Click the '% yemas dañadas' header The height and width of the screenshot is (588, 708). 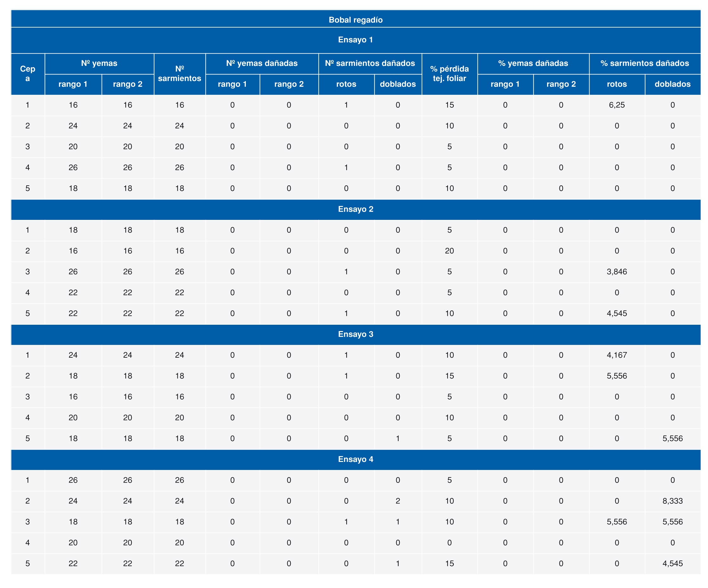pyautogui.click(x=533, y=63)
